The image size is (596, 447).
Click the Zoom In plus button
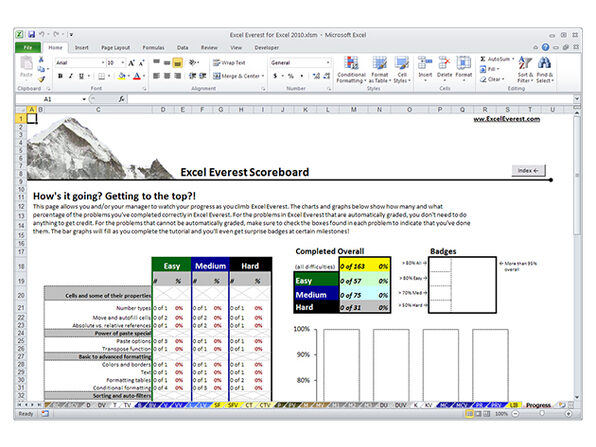(x=569, y=414)
